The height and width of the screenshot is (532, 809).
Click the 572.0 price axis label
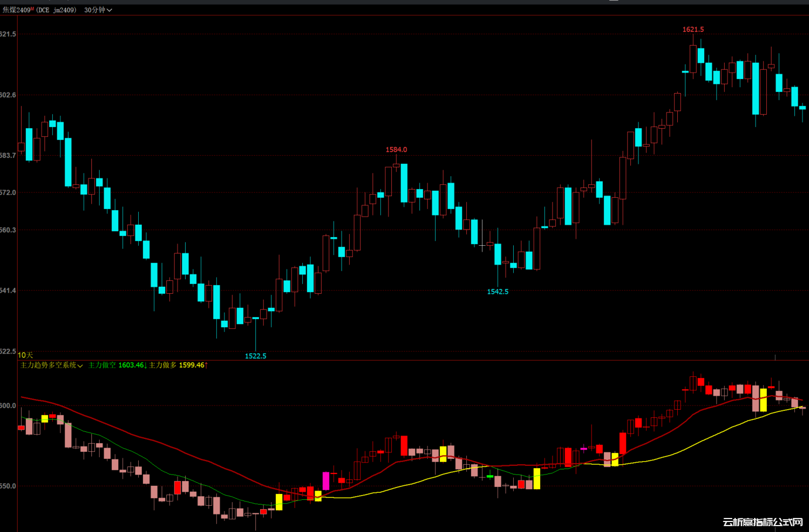pos(8,193)
